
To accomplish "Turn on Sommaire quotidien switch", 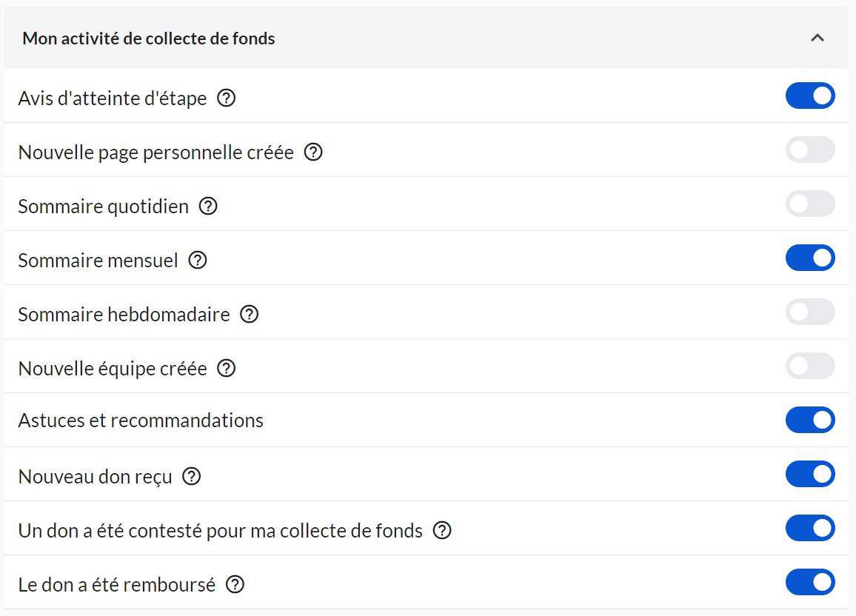I will pos(810,204).
